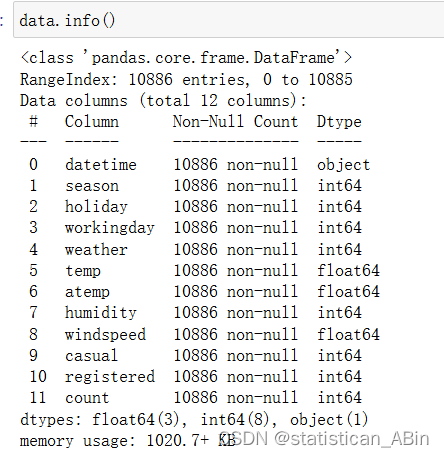Select the 'workingday' column name

[110, 228]
